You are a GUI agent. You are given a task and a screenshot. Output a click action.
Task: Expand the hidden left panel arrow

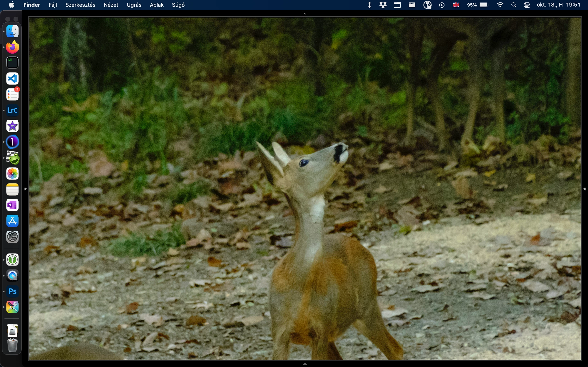pyautogui.click(x=25, y=189)
